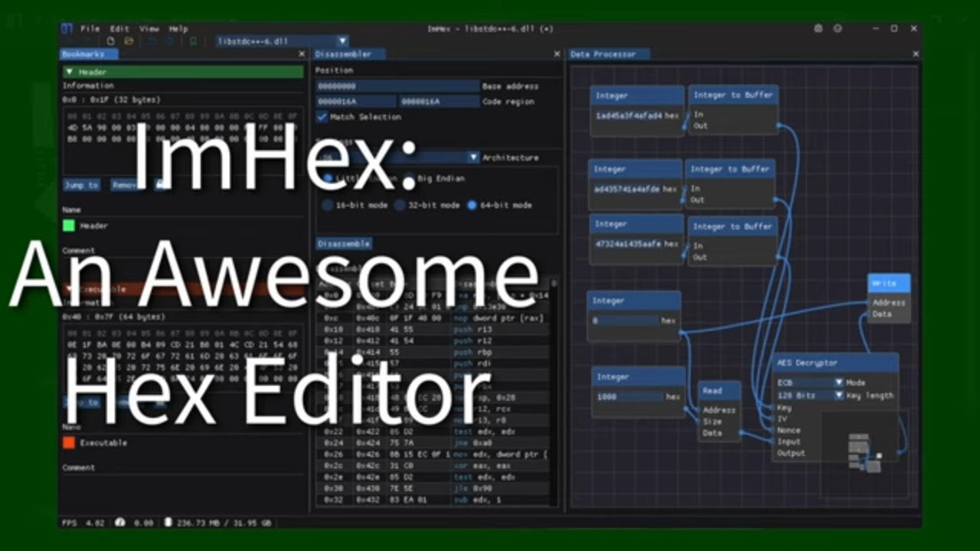Toggle the Match Selection checkbox

[322, 117]
